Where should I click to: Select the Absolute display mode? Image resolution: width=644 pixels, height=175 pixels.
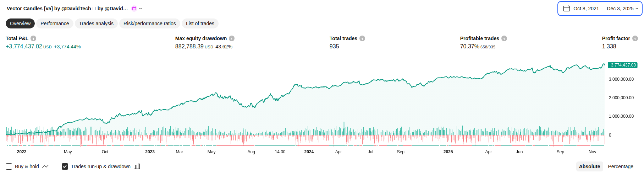click(589, 166)
